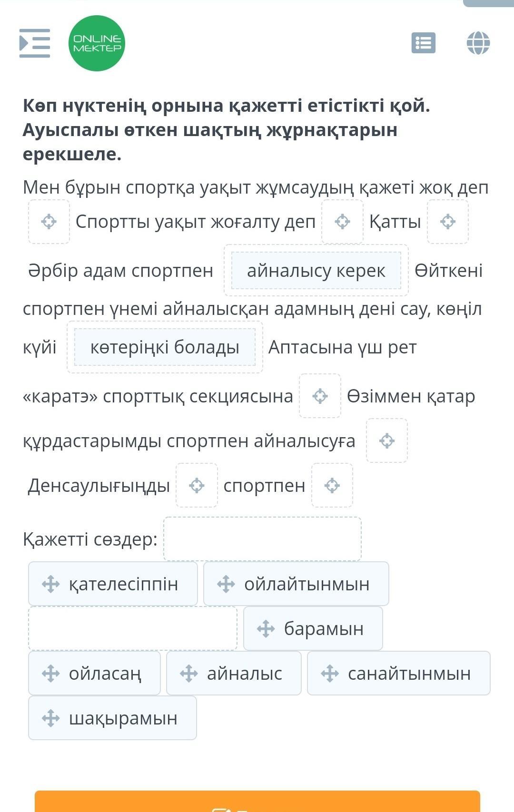This screenshot has width=514, height=812.
Task: Click the blank after айналысуға
Action: (x=387, y=441)
